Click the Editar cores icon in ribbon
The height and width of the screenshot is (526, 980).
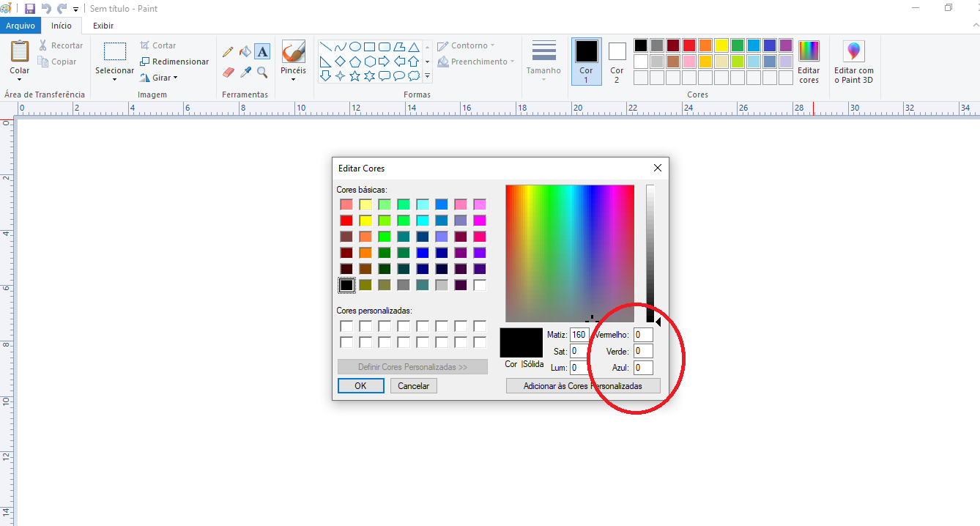[x=809, y=62]
